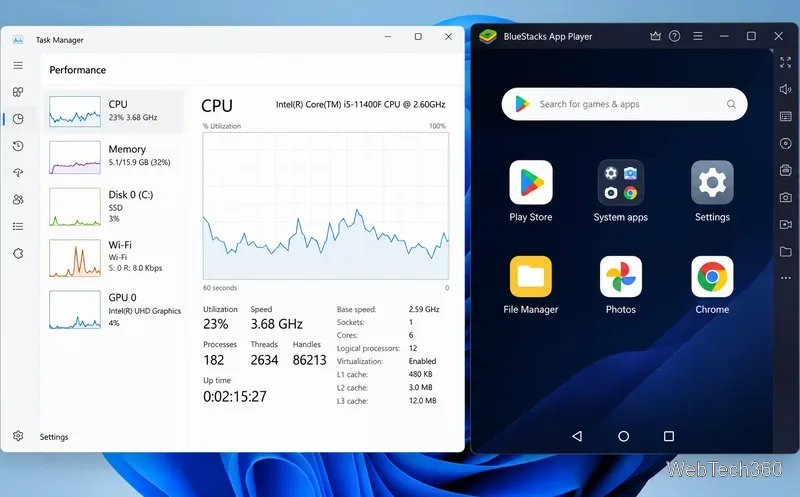Open App history page in Task Manager

coord(18,146)
